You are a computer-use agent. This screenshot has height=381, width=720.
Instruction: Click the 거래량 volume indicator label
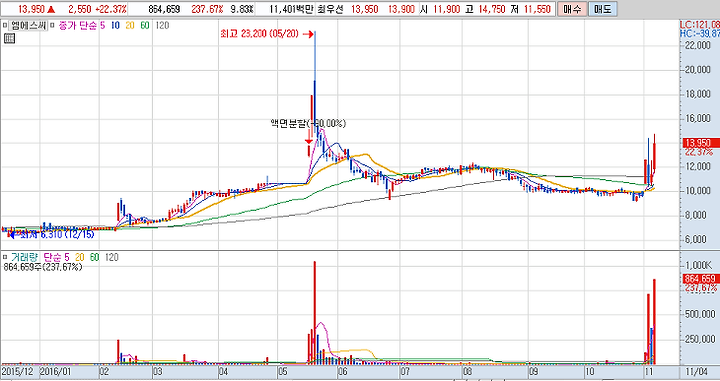click(25, 257)
